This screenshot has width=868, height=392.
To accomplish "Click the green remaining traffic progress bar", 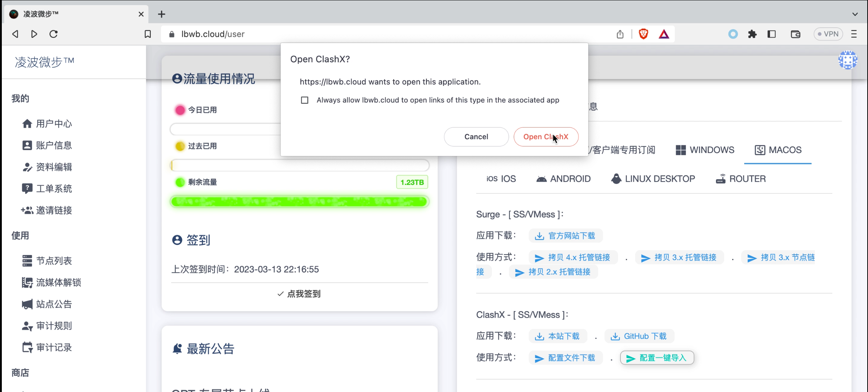I will pos(299,201).
